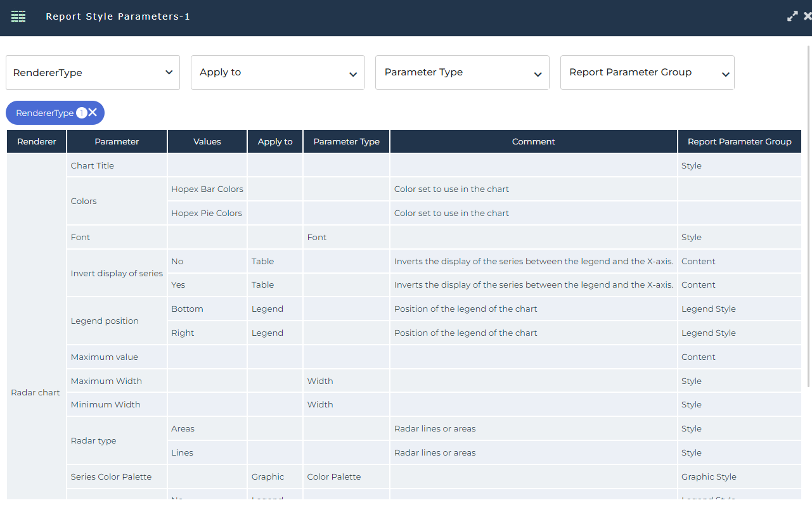This screenshot has width=812, height=505.
Task: Click the Series Color Palette row
Action: pyautogui.click(x=112, y=477)
